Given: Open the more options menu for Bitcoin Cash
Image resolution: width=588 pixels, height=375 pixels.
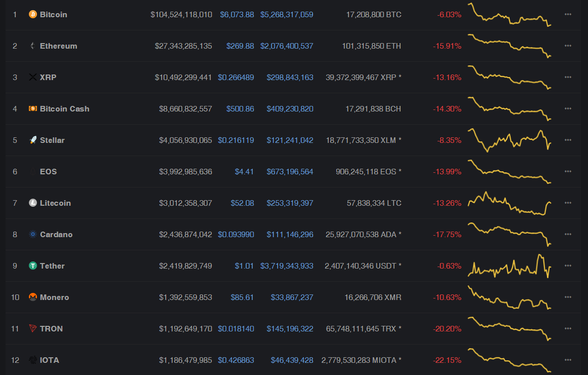Looking at the screenshot, I should click(568, 108).
